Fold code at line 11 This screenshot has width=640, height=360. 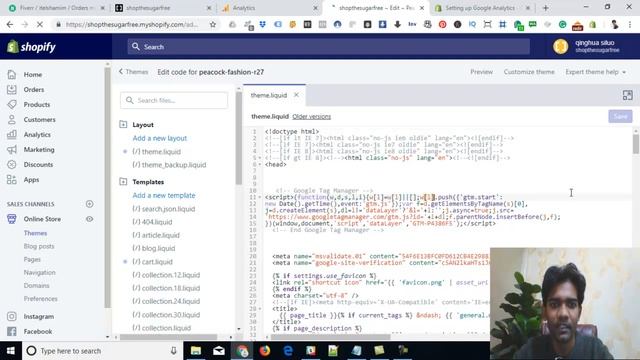(x=260, y=197)
